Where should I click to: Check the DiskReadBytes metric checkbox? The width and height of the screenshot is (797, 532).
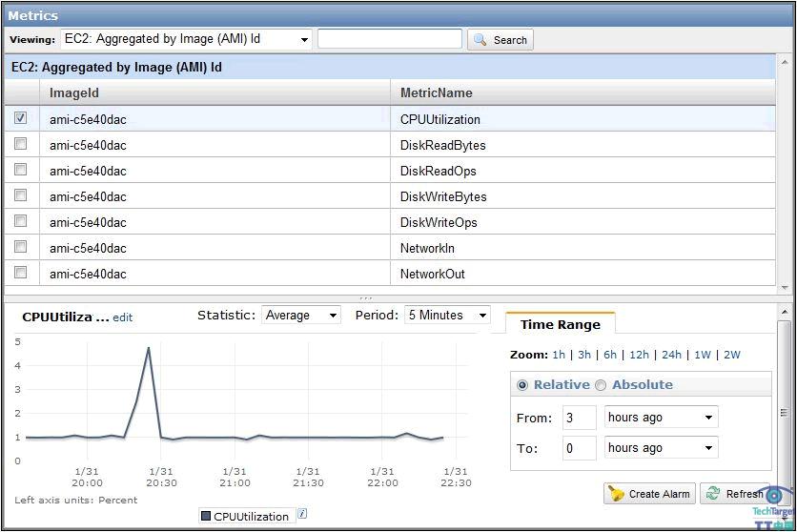(20, 144)
